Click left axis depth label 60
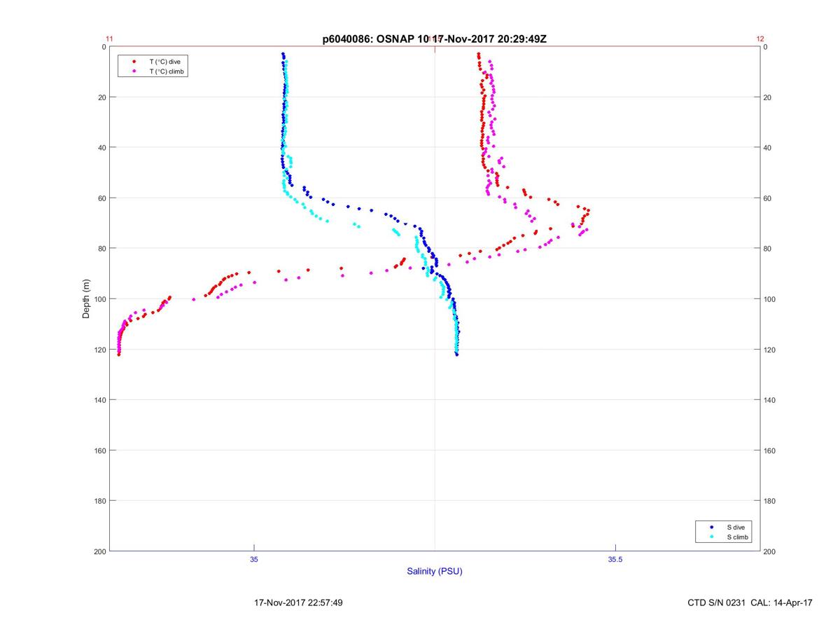The height and width of the screenshot is (620, 840). (102, 198)
